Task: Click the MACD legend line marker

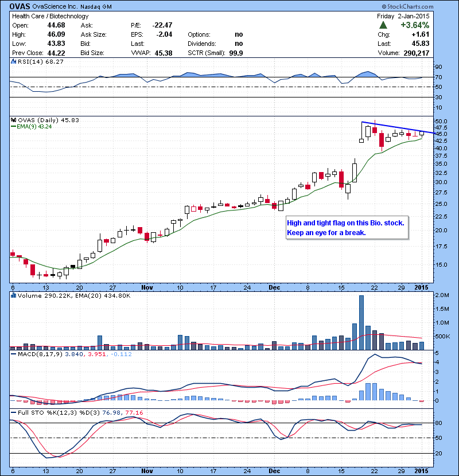Action: [x=13, y=354]
